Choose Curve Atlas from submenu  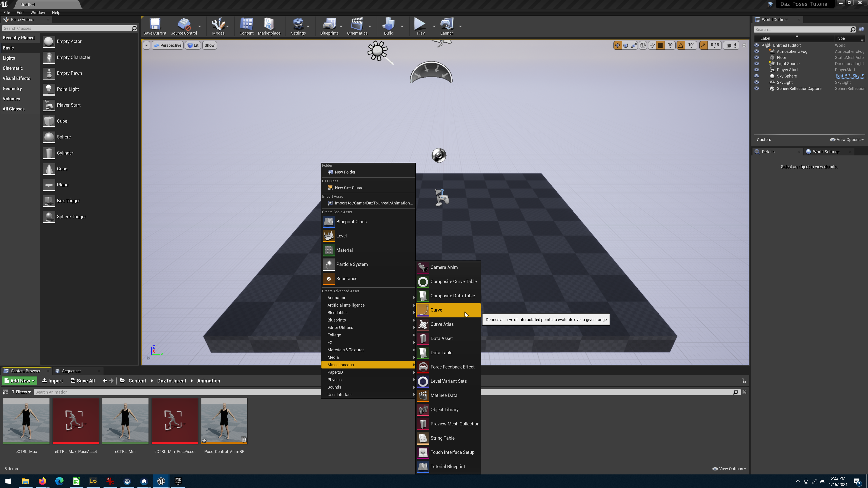(x=448, y=324)
